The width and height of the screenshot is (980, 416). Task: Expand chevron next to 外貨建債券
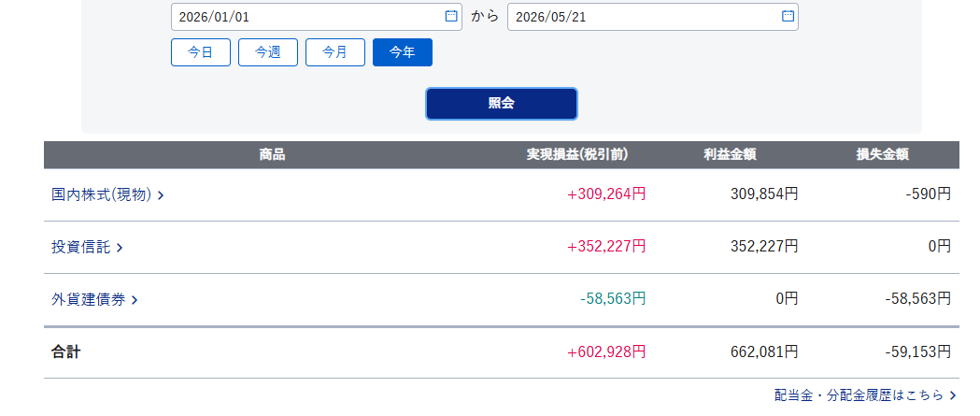[135, 301]
